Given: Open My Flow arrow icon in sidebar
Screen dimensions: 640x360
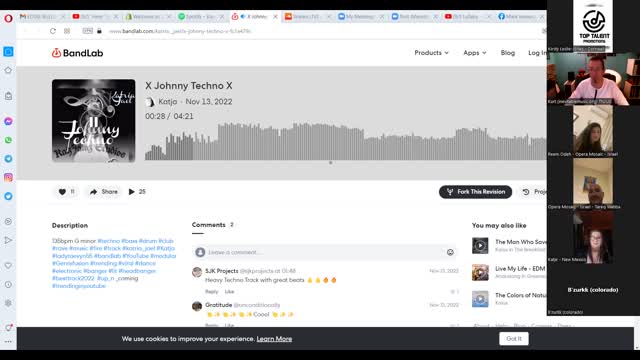Looking at the screenshot, I should (x=8, y=240).
